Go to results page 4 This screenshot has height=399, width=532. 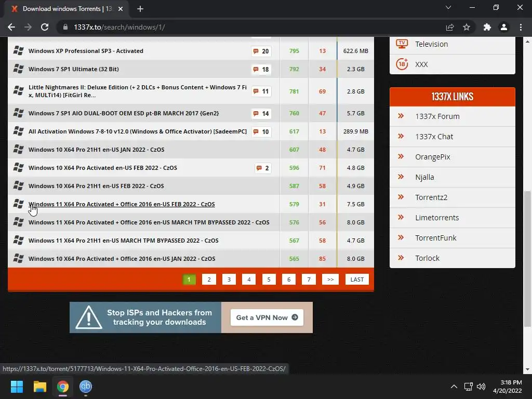coord(249,280)
